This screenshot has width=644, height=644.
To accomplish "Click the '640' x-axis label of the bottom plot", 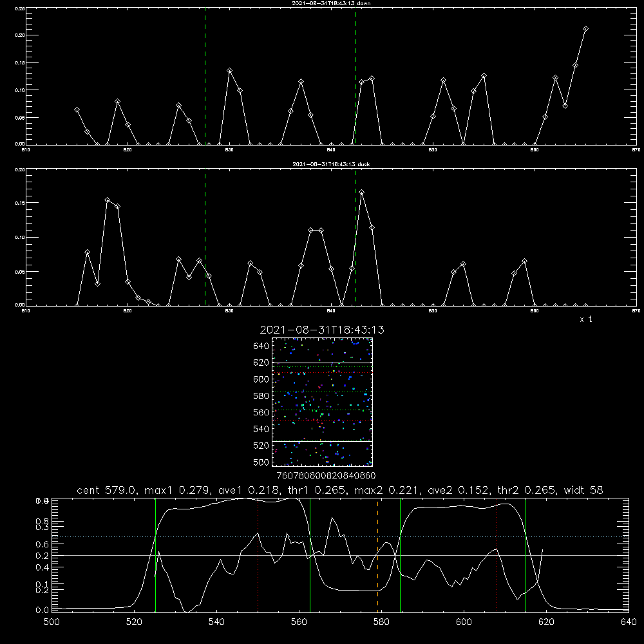I will point(629,622).
